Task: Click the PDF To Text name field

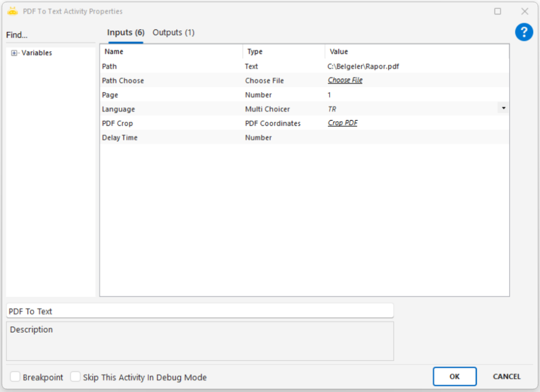Action: [199, 311]
